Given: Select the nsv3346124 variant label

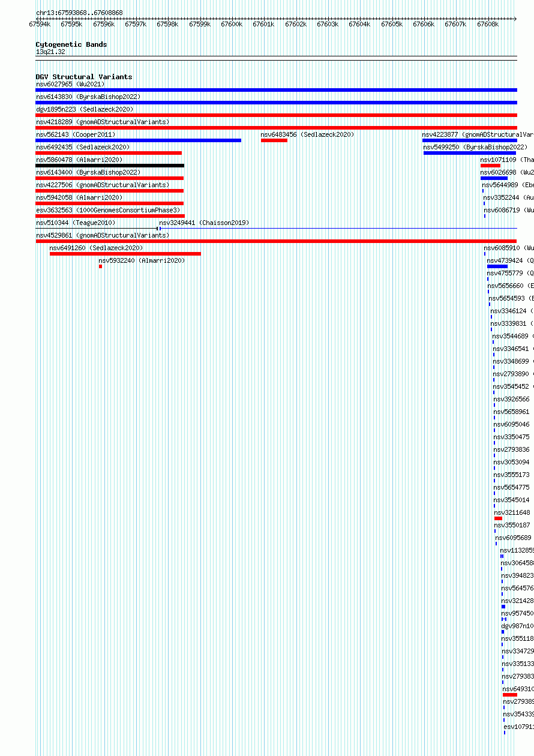Looking at the screenshot, I should click(512, 311).
